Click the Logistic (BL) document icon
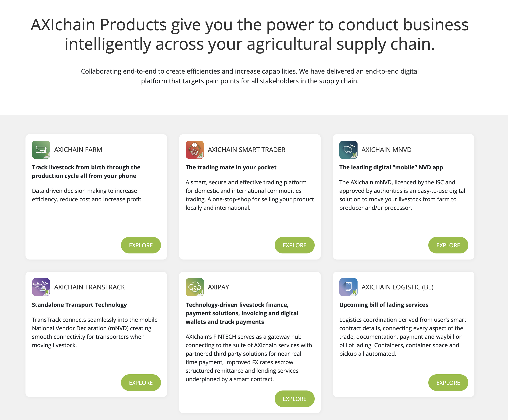 click(348, 287)
